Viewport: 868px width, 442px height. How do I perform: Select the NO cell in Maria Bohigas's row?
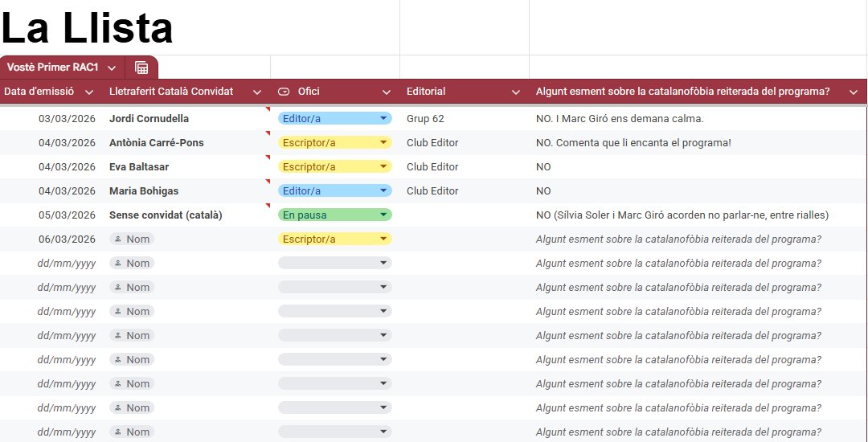pos(543,190)
